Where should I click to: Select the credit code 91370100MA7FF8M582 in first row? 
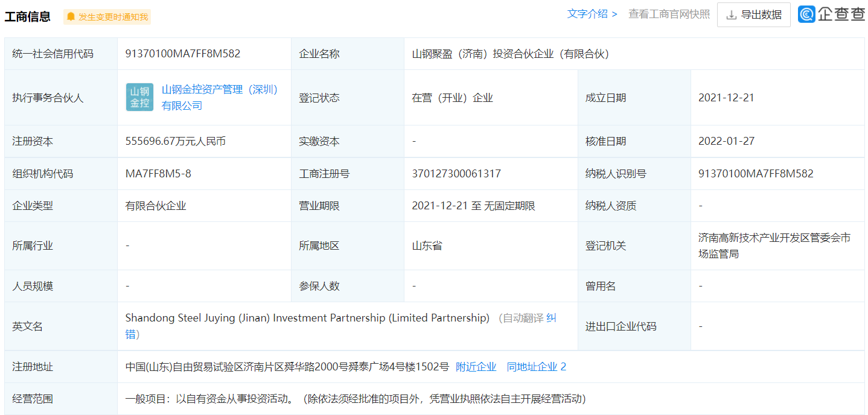tap(183, 54)
